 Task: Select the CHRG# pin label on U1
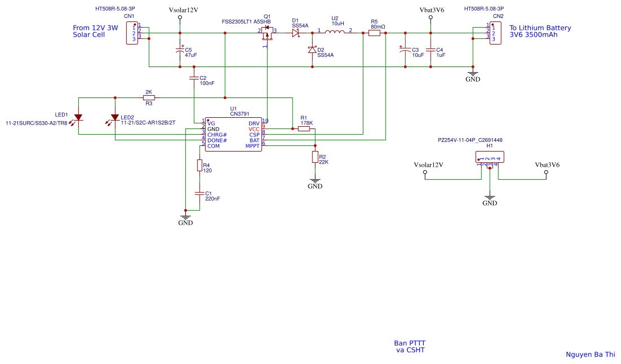tap(216, 134)
